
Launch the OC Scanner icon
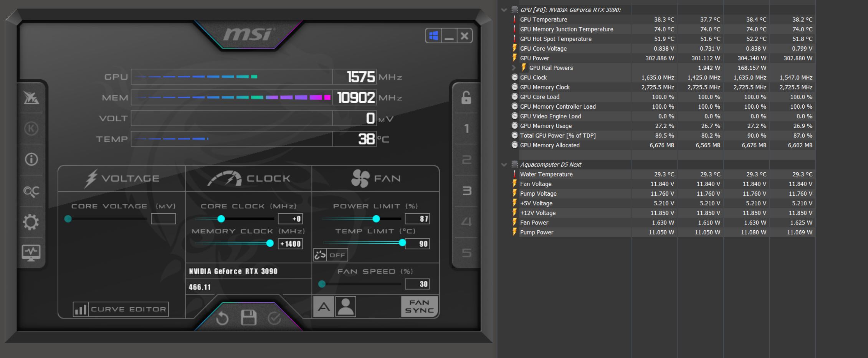[31, 191]
